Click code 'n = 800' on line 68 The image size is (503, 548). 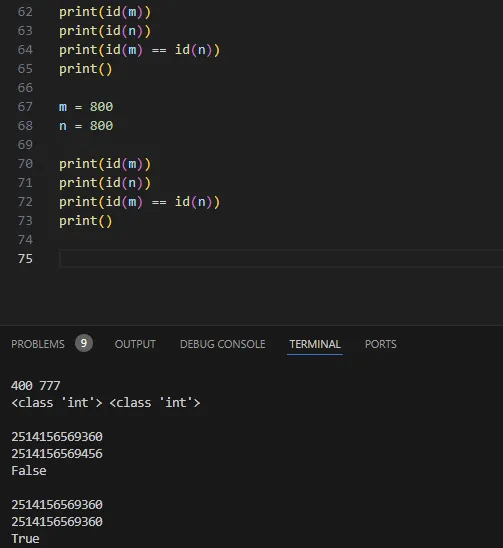(86, 126)
